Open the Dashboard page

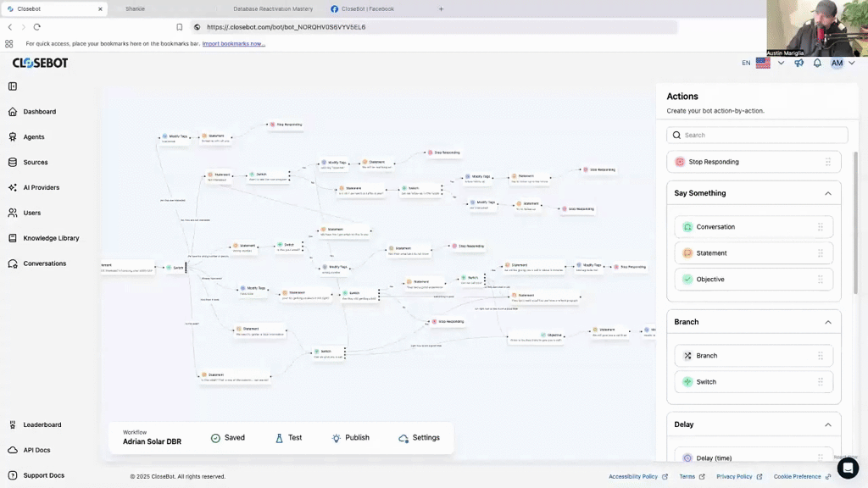click(39, 112)
